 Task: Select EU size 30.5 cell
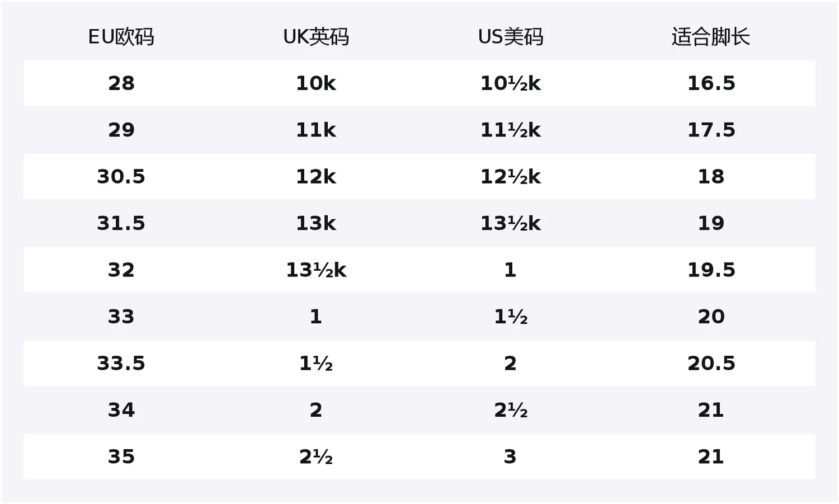(121, 177)
